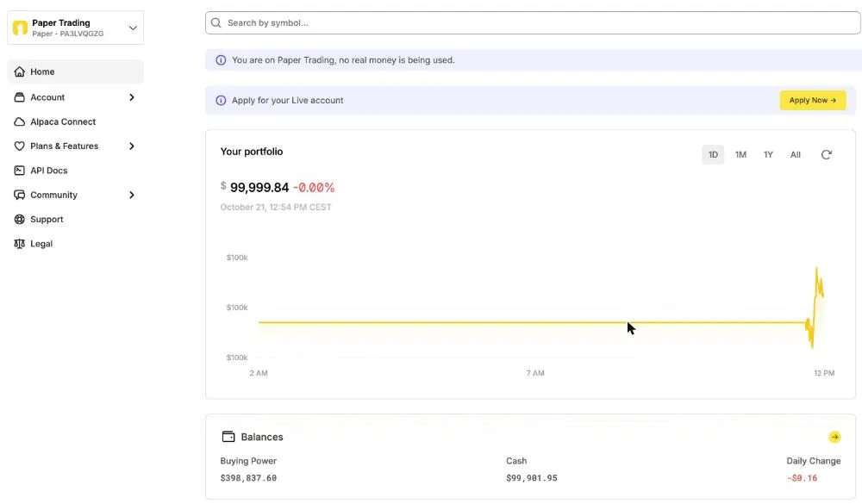Screen dimensions: 862x504
Task: Click Paper - PA3LVQGZG account ID text
Action: (x=67, y=34)
